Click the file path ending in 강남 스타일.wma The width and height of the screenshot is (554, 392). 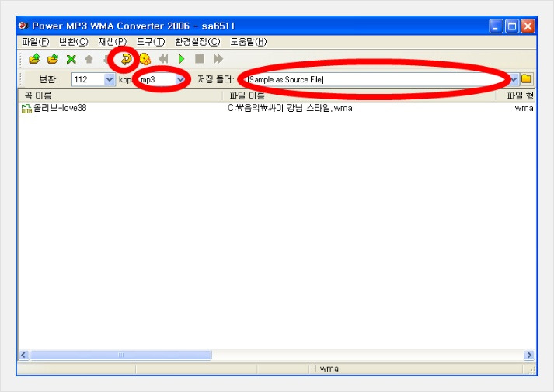pos(290,108)
